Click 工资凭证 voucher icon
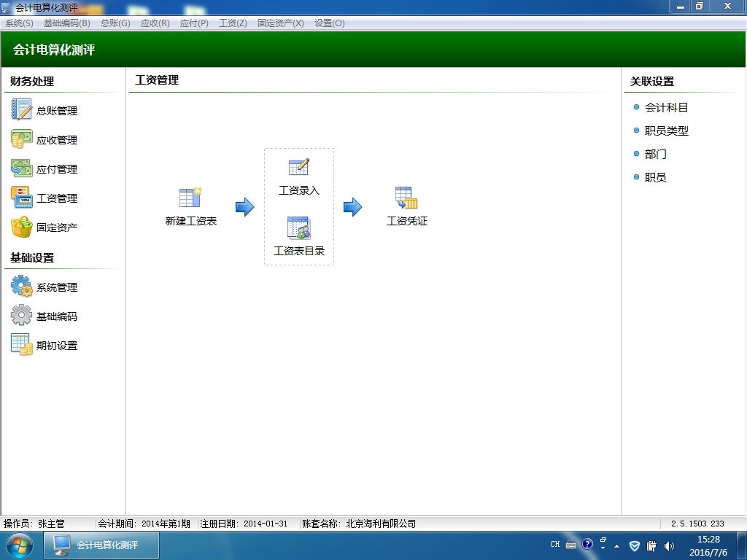Screen dimensions: 747x560 (406, 198)
